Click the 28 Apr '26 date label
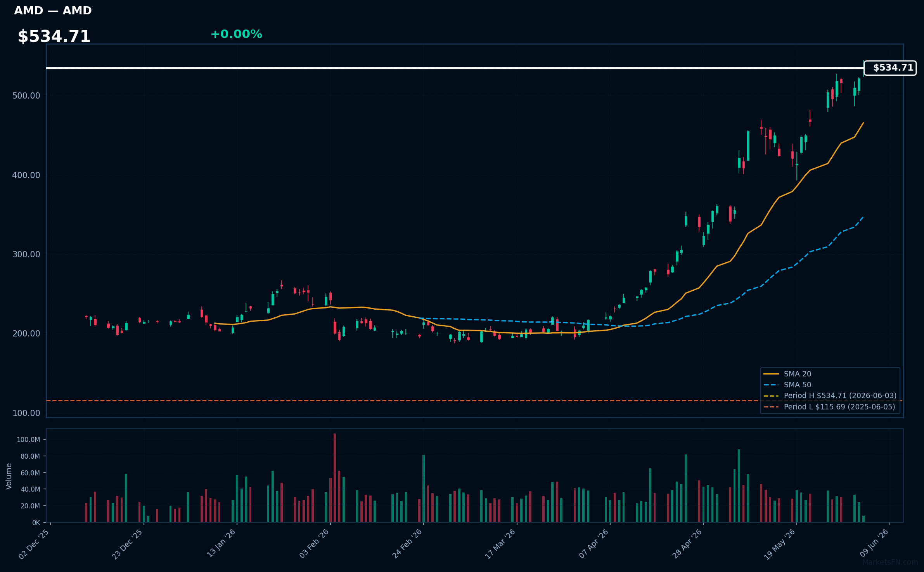This screenshot has width=924, height=572. [687, 544]
